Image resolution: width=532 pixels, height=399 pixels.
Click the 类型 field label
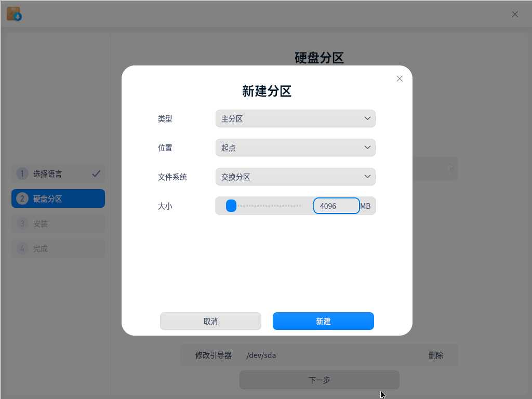tap(165, 118)
